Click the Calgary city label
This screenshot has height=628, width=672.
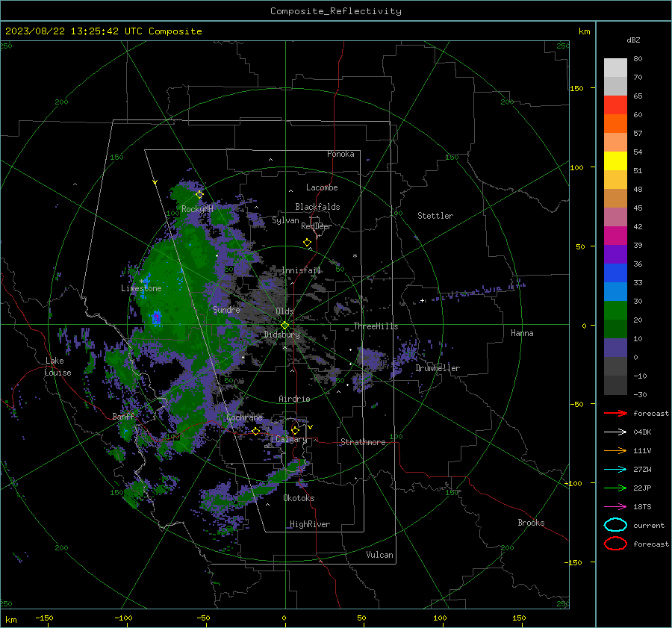[291, 439]
